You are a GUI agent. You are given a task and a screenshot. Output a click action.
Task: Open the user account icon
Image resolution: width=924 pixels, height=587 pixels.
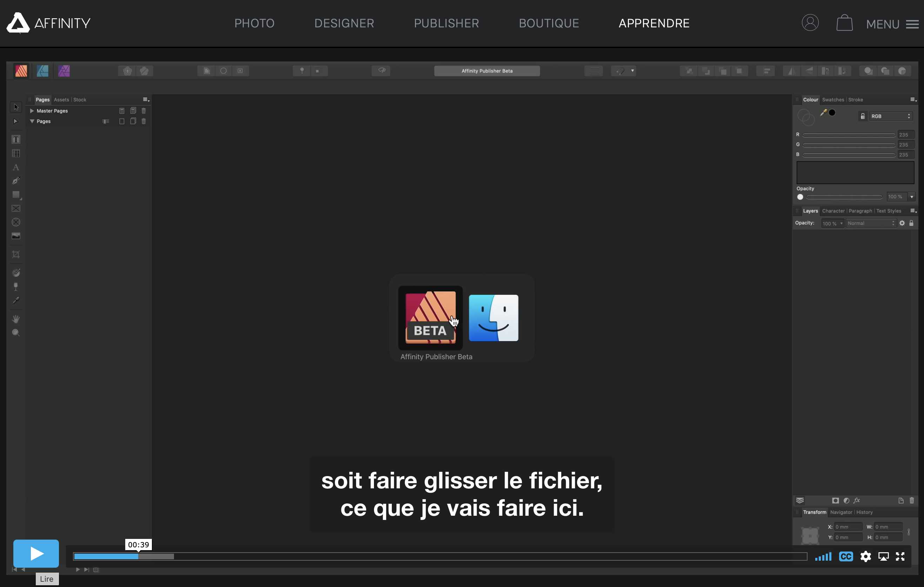pos(810,23)
